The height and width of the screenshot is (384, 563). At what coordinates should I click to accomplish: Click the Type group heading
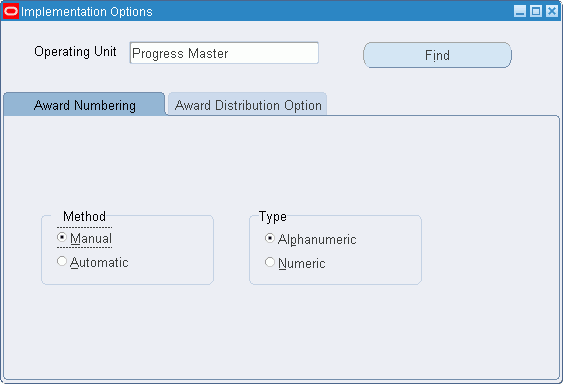click(x=273, y=217)
